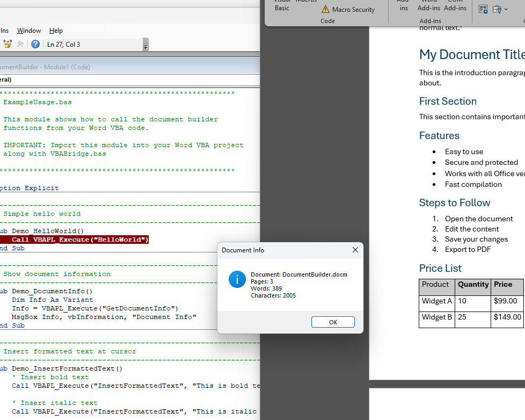
Task: Close the Document Info dialog
Action: coord(355,250)
